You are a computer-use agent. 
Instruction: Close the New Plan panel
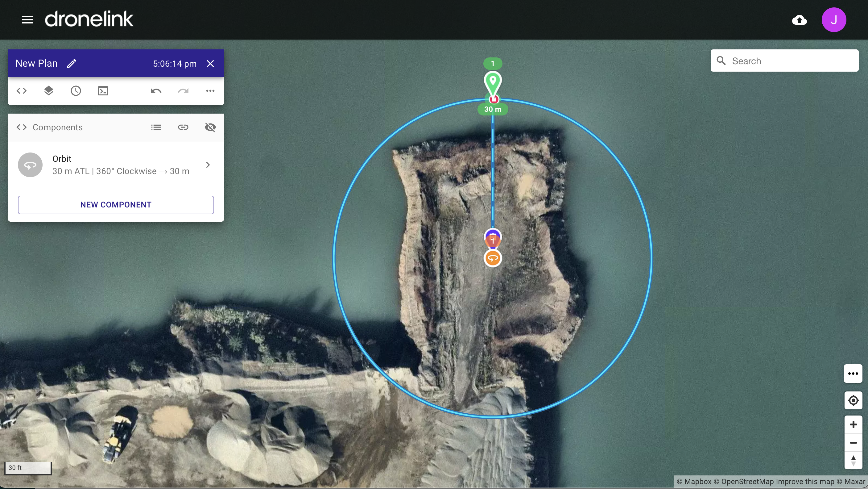210,63
